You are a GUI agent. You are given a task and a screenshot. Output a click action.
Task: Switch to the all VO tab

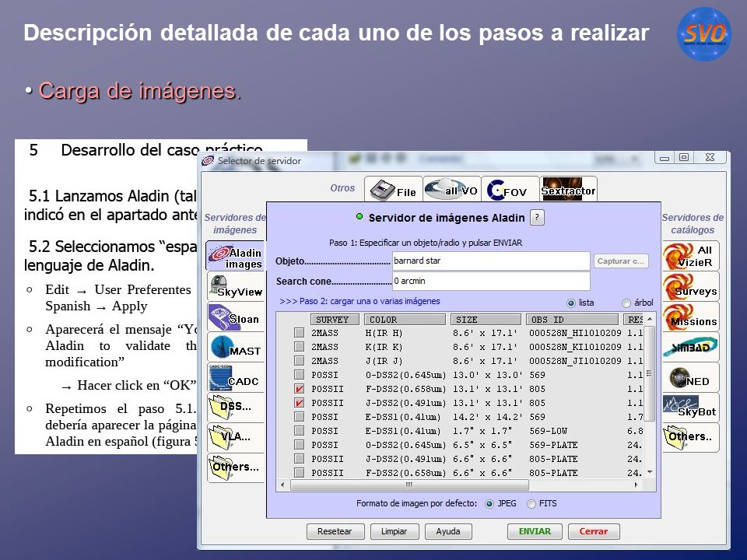pyautogui.click(x=451, y=190)
